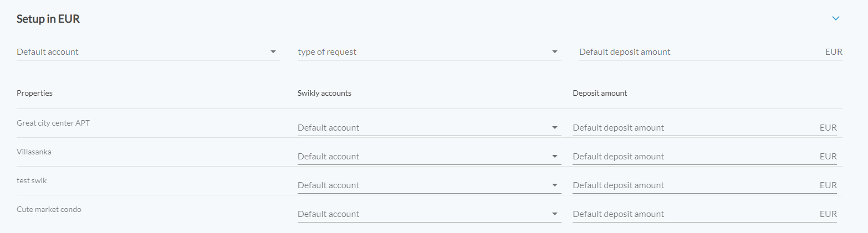Click the test swik property name
Image resolution: width=868 pixels, height=233 pixels.
pos(32,180)
